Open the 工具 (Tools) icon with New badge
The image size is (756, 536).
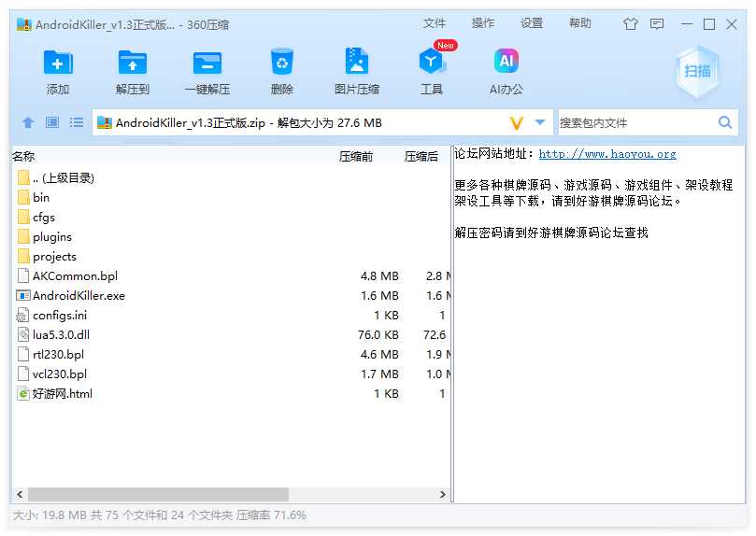tap(432, 62)
